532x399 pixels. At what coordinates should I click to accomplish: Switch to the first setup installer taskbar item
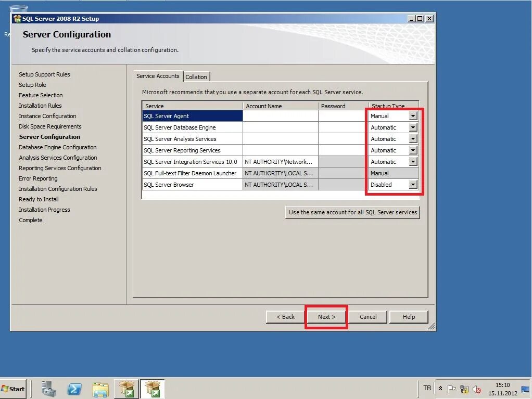[126, 389]
